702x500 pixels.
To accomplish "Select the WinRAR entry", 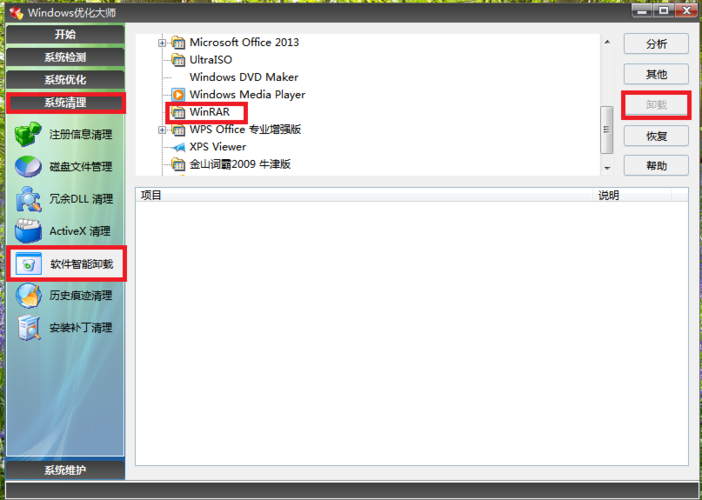I will point(210,112).
